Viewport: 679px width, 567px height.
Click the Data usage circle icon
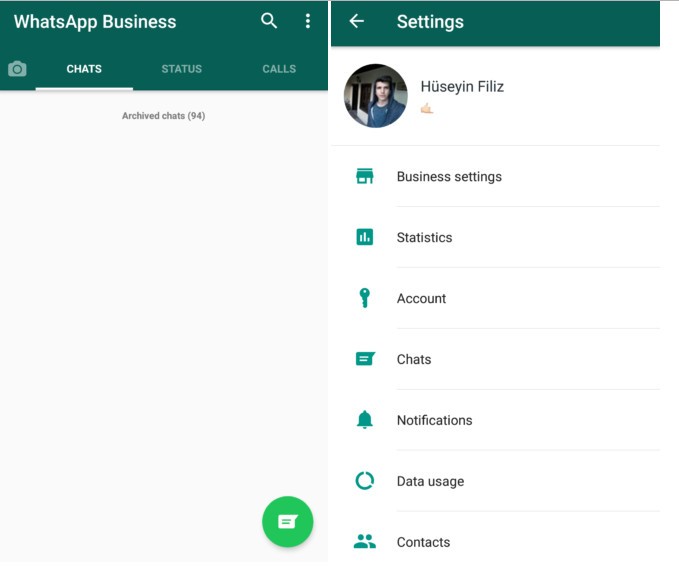[x=365, y=481]
